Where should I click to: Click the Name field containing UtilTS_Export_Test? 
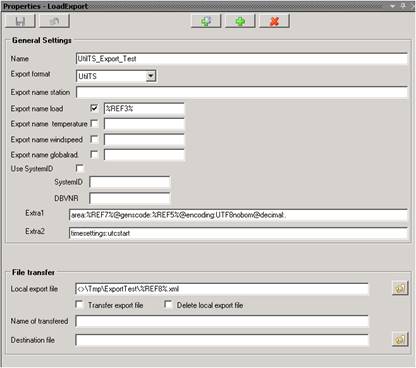pos(242,59)
